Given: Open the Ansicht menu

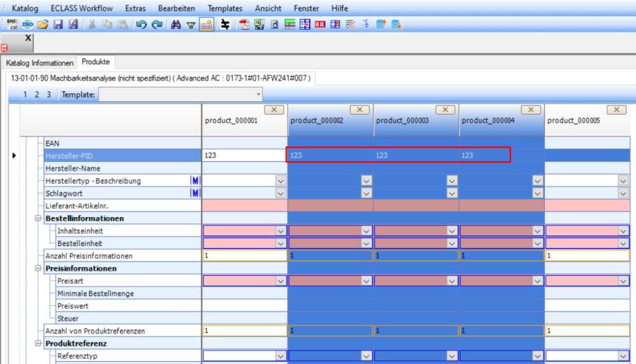Looking at the screenshot, I should pos(268,8).
